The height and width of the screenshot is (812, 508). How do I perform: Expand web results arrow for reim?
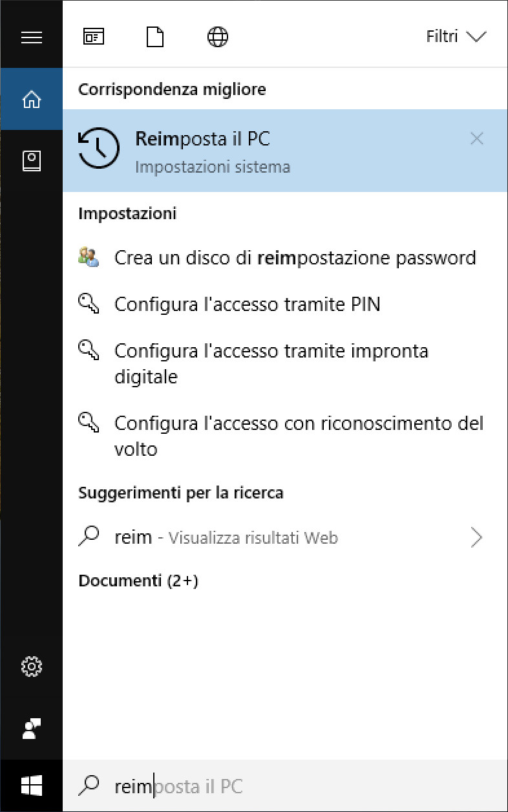point(476,537)
